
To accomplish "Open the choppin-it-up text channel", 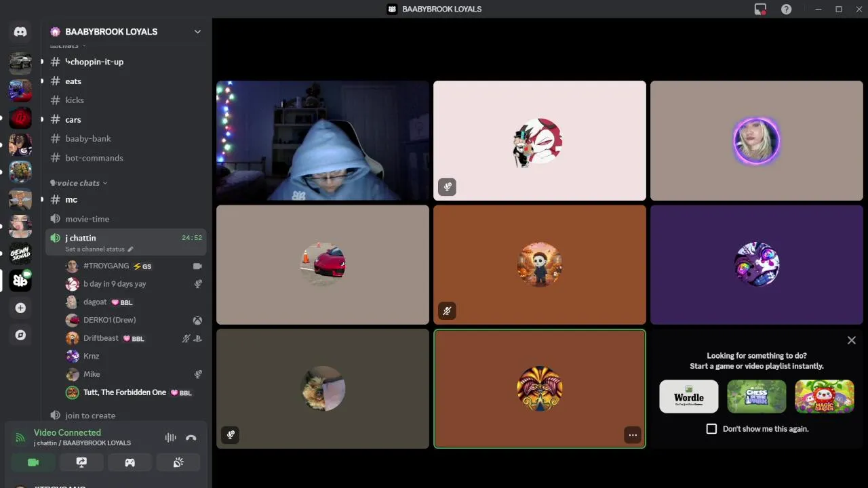I will (126, 62).
